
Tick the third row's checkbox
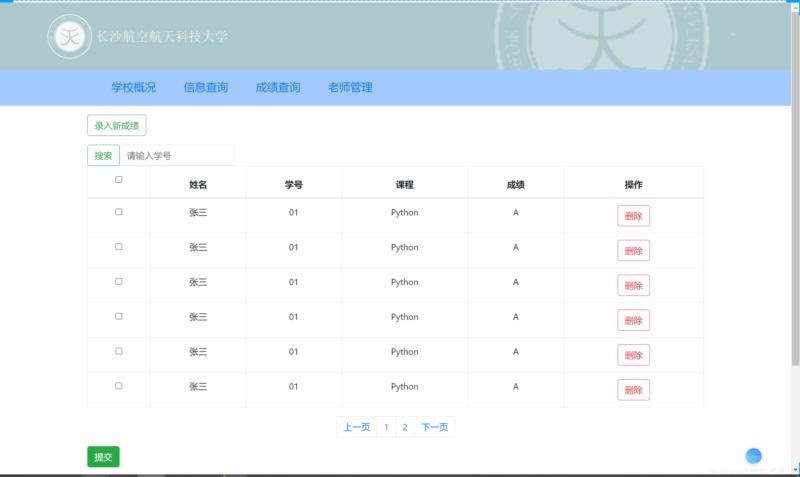pyautogui.click(x=119, y=281)
